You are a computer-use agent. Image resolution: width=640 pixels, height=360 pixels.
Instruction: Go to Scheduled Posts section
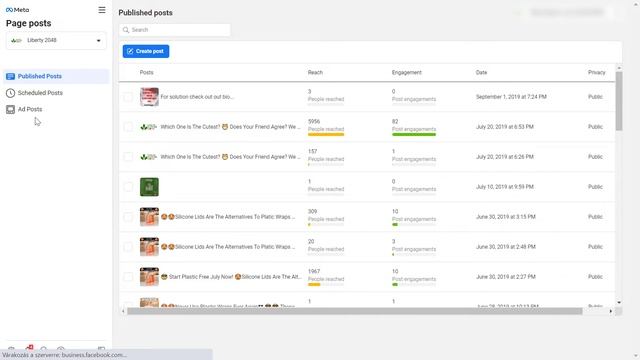coord(40,93)
